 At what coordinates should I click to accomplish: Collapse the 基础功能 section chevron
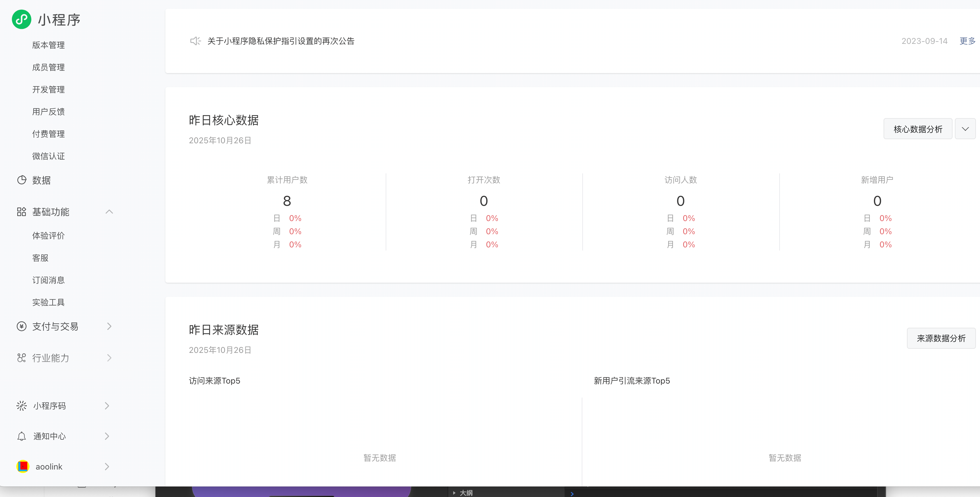click(x=109, y=212)
